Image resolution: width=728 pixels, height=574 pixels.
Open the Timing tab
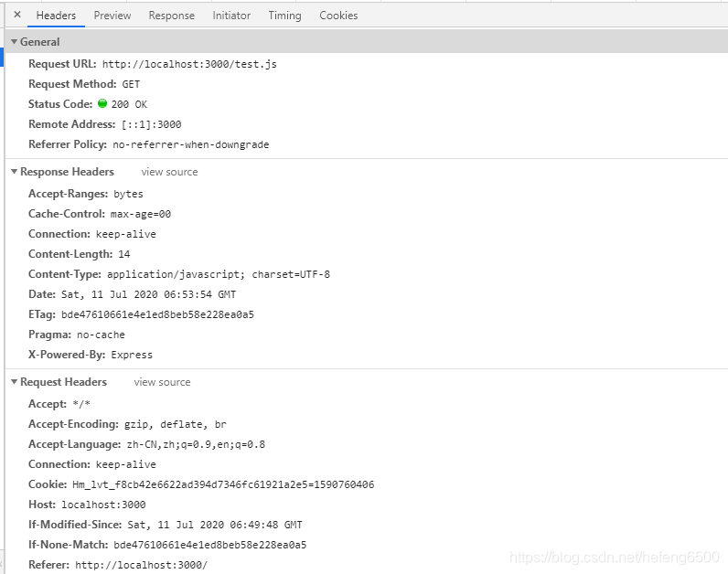[x=284, y=16]
